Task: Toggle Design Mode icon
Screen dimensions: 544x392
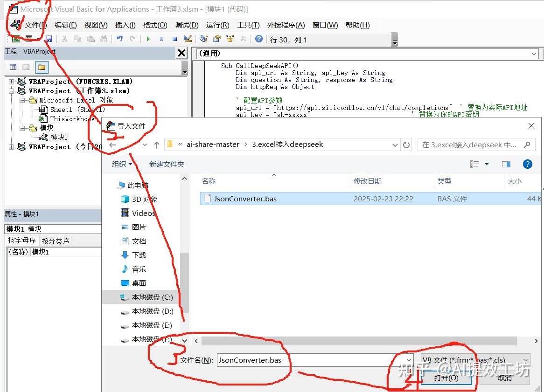Action: (188, 39)
